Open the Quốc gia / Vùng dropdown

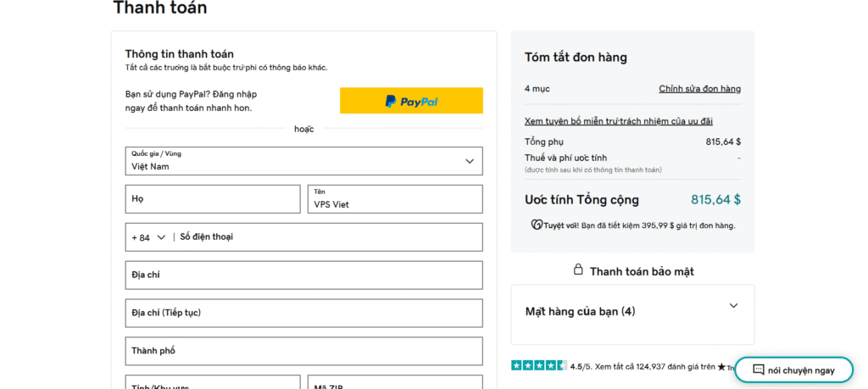(x=303, y=161)
